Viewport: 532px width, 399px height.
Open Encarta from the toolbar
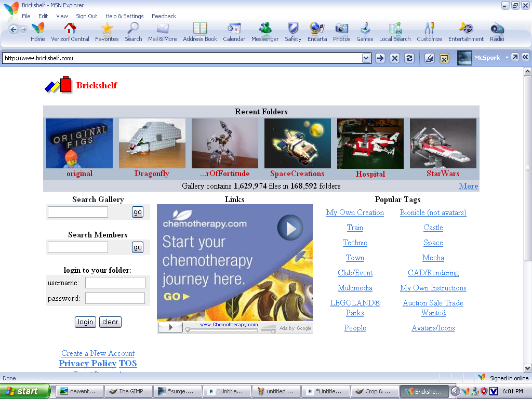317,32
